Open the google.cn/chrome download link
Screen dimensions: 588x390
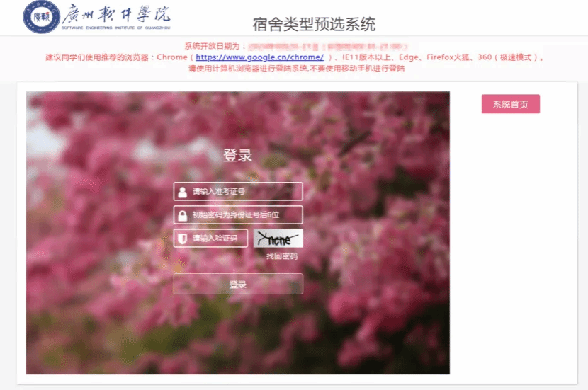pos(259,57)
